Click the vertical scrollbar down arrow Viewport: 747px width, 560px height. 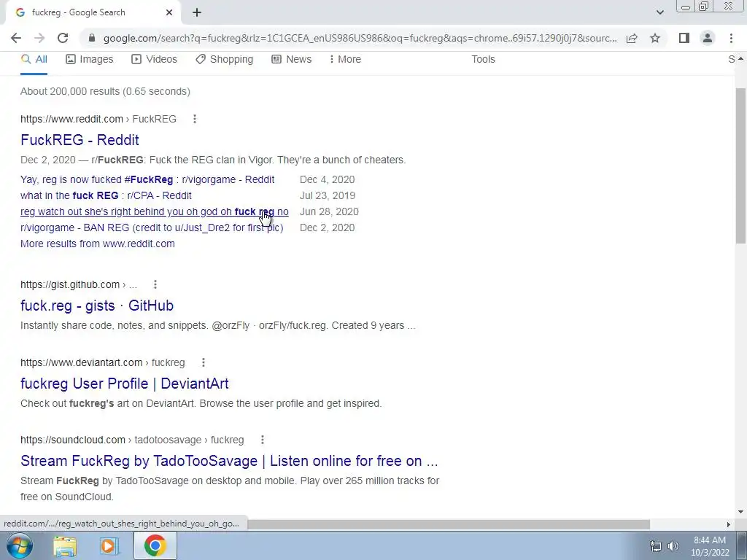tap(741, 512)
